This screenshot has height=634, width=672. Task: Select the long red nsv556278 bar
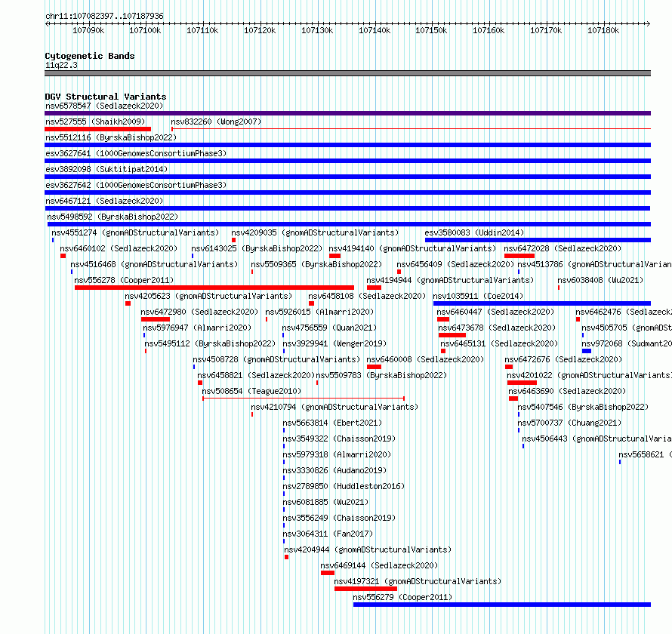(214, 288)
